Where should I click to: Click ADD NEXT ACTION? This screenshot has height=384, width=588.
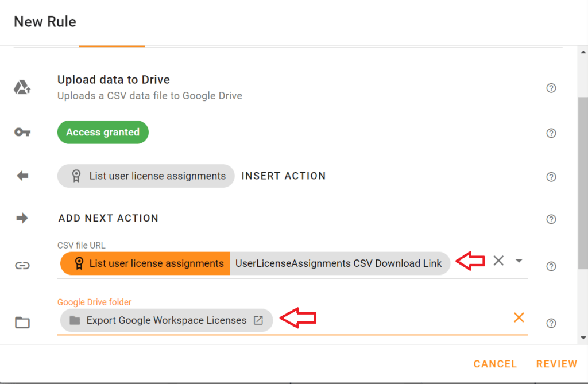coord(108,218)
